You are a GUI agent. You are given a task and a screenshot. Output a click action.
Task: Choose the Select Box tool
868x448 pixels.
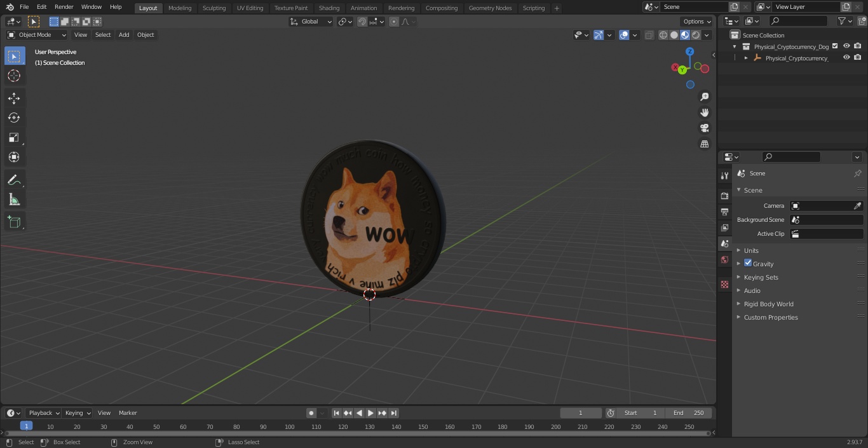pyautogui.click(x=14, y=56)
